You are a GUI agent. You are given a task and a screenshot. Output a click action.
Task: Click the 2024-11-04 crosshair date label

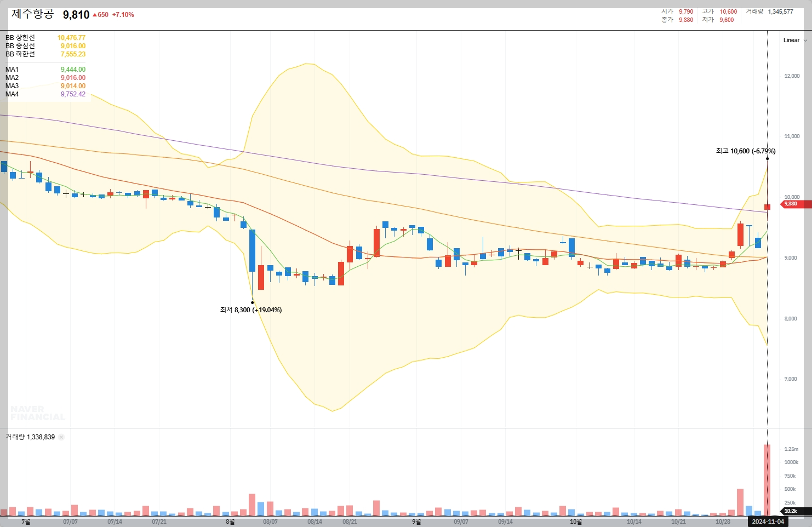tap(768, 522)
